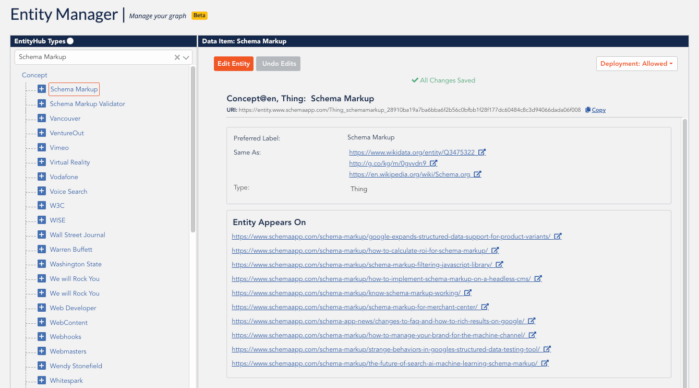Open external icon for Wikidata link
699x388 pixels.
[x=482, y=152]
